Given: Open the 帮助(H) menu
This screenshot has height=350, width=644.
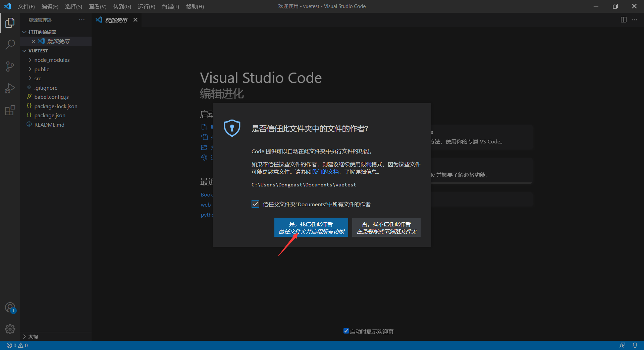Looking at the screenshot, I should pyautogui.click(x=195, y=6).
